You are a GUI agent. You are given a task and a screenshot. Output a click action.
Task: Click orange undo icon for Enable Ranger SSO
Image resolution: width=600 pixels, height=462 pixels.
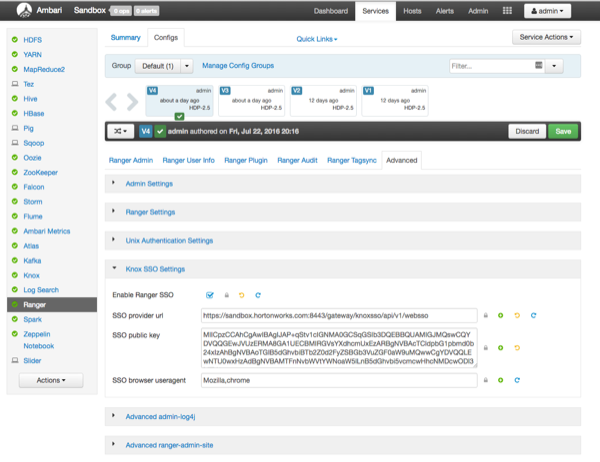[x=241, y=295]
